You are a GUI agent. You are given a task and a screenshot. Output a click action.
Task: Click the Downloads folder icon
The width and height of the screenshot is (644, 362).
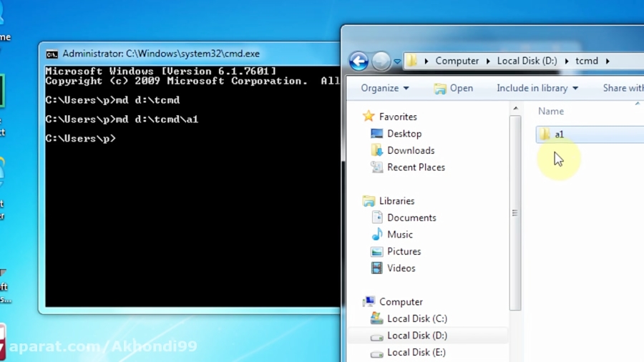click(x=376, y=150)
